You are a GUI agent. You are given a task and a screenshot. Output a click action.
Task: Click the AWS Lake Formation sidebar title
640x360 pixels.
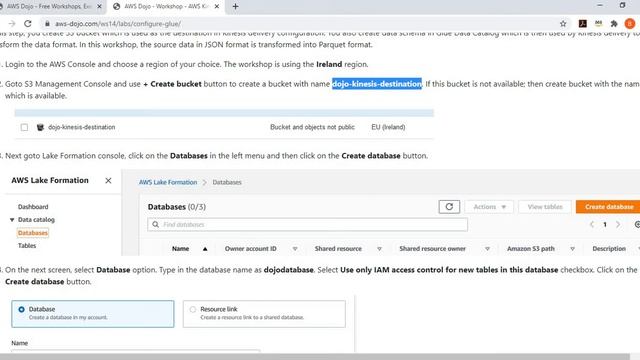click(x=50, y=180)
